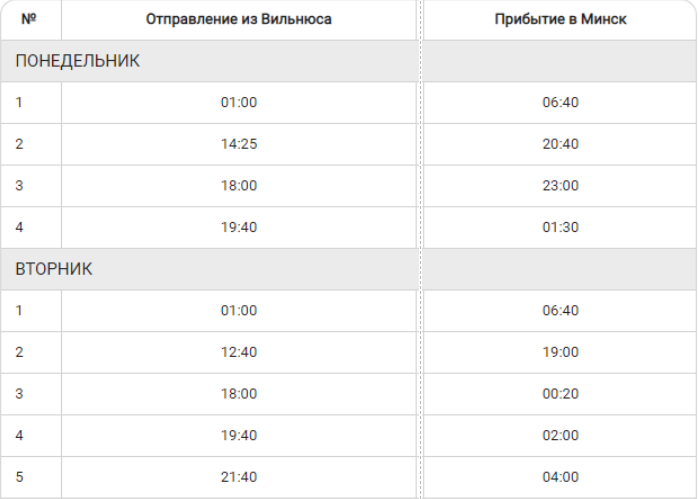Click Monday departure time 14:25
This screenshot has width=698, height=499.
click(x=239, y=144)
